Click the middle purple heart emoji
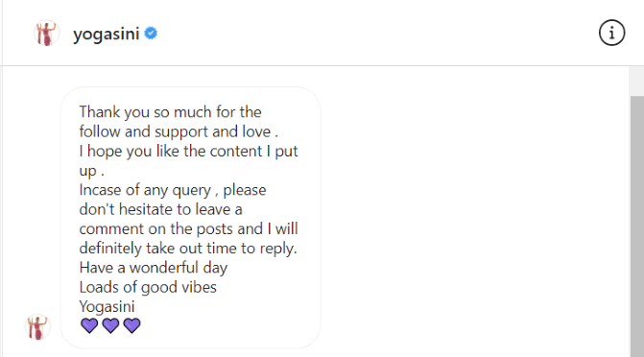The height and width of the screenshot is (357, 644). [x=110, y=325]
